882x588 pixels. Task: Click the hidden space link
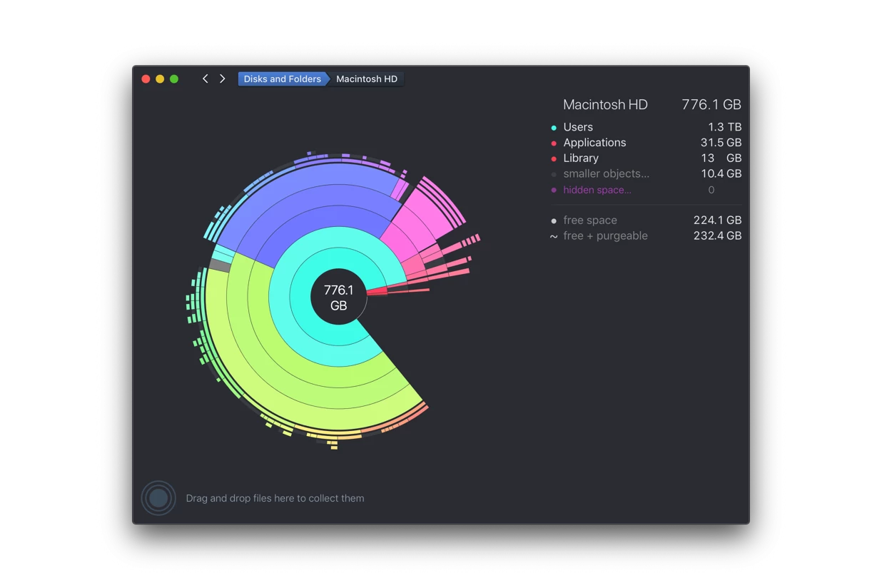click(597, 190)
